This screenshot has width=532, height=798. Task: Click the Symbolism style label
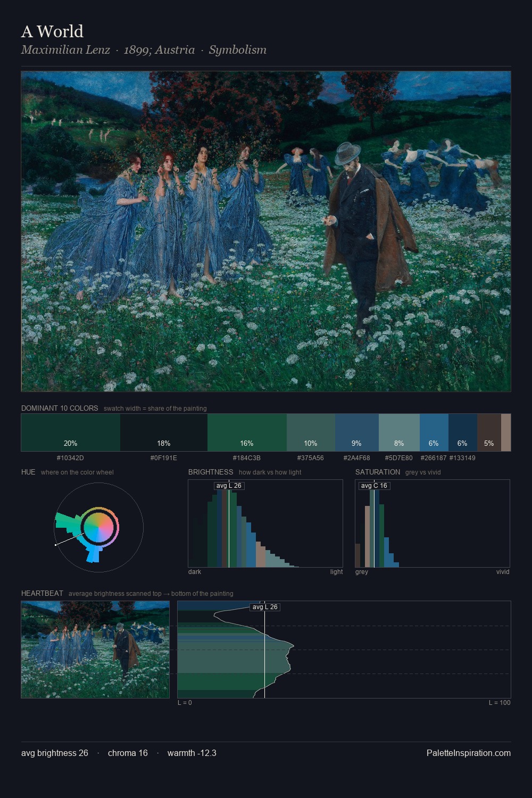(x=237, y=50)
